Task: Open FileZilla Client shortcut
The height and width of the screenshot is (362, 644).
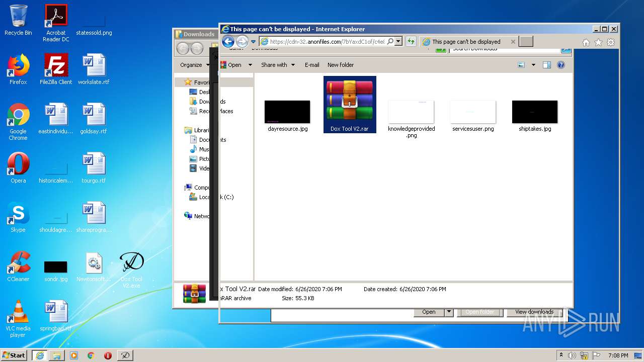Action: 56,69
